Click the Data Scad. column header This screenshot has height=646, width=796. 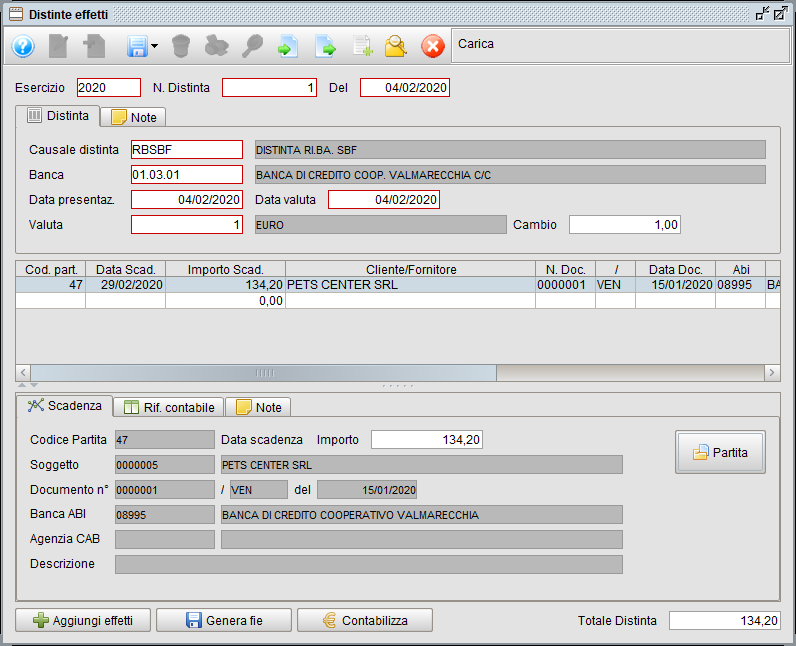[x=125, y=269]
